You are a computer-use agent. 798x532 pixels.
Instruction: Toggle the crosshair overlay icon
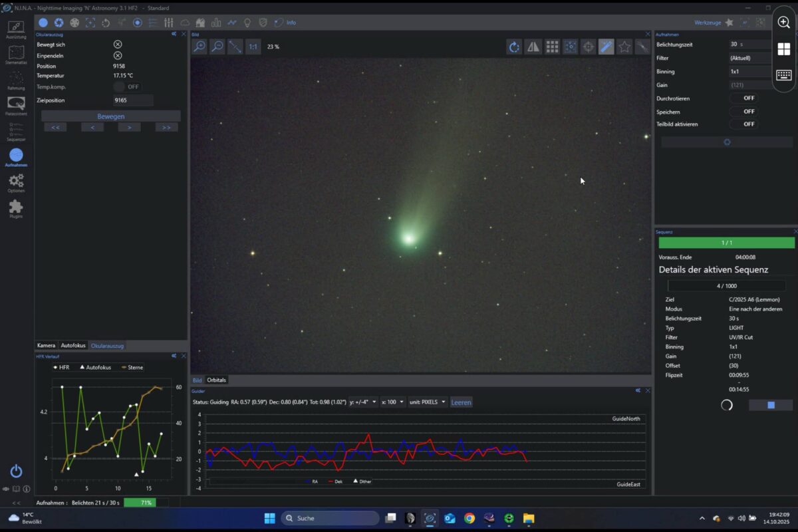point(588,47)
